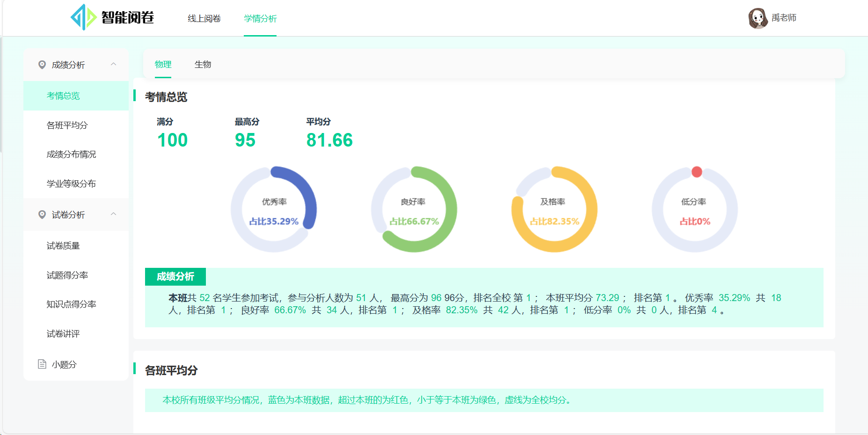
Task: Click the 智能阅卷 logo icon
Action: (x=82, y=17)
